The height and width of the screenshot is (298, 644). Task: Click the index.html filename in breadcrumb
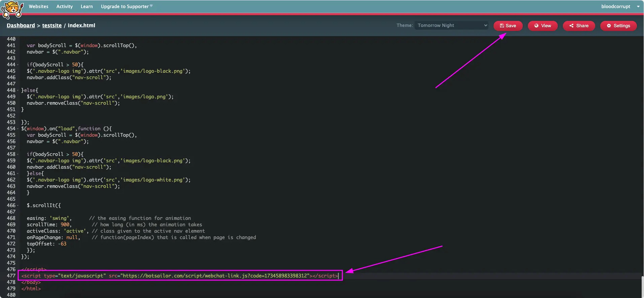pos(81,25)
